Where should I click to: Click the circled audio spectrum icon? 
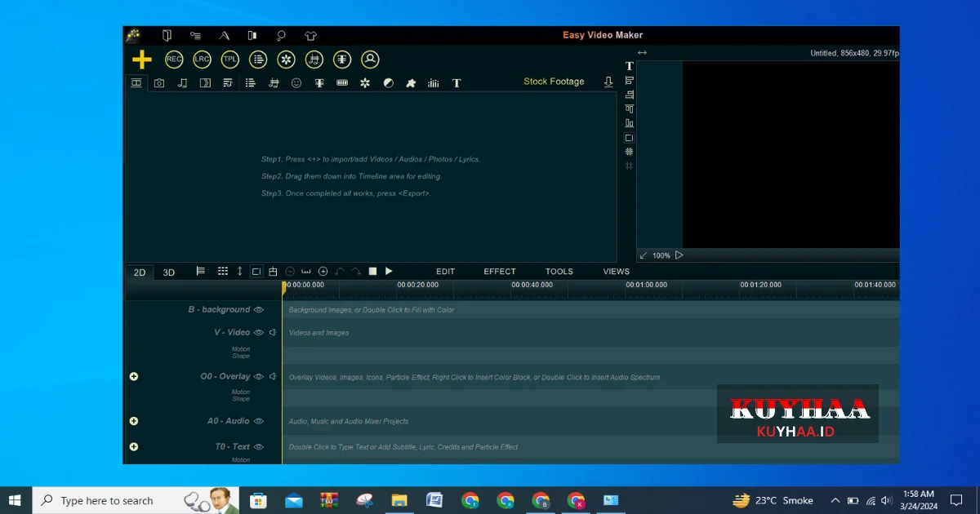(342, 60)
